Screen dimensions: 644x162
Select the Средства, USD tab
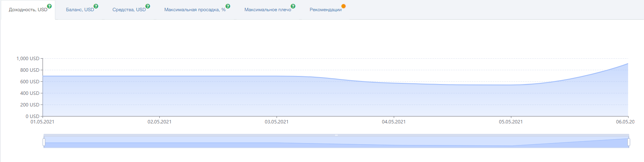coord(129,10)
